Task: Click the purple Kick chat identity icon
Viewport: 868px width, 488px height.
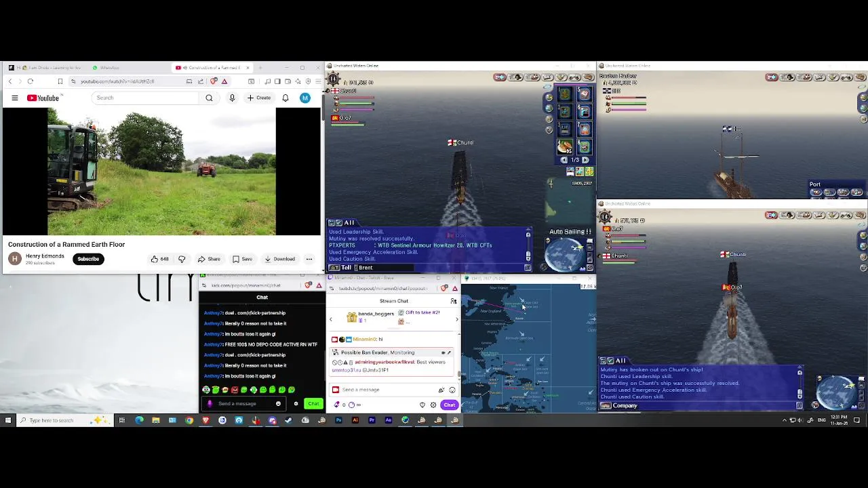Action: pyautogui.click(x=210, y=404)
